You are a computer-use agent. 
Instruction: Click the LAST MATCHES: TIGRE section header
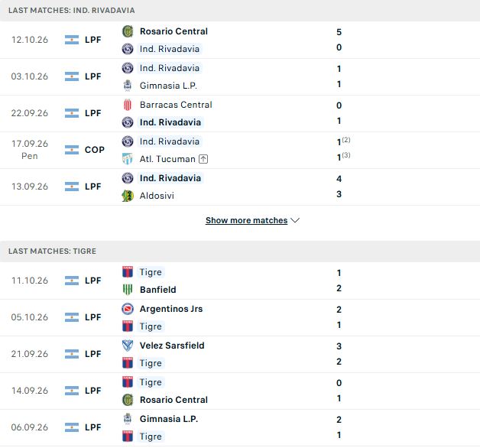(240, 251)
